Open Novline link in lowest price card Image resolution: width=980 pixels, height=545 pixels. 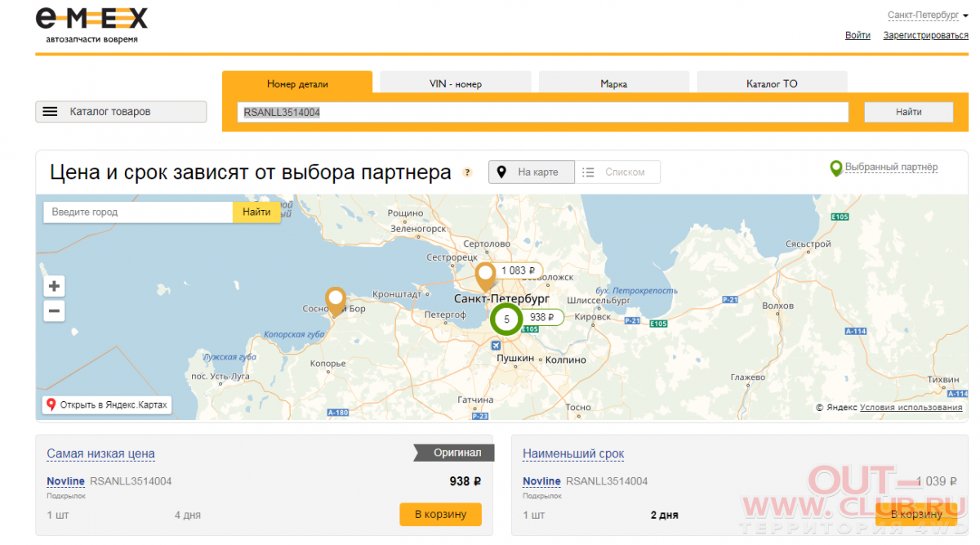point(65,481)
